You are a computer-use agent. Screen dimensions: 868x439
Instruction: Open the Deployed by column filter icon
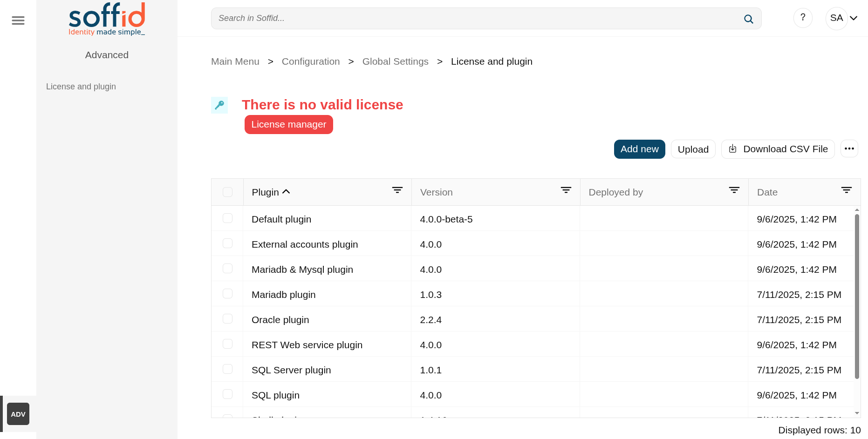[x=734, y=190]
